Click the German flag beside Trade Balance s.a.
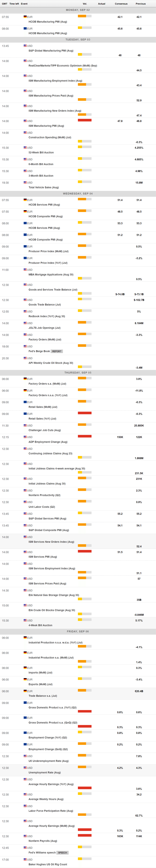Image resolution: width=156 pixels, height=868 pixels. point(25,691)
